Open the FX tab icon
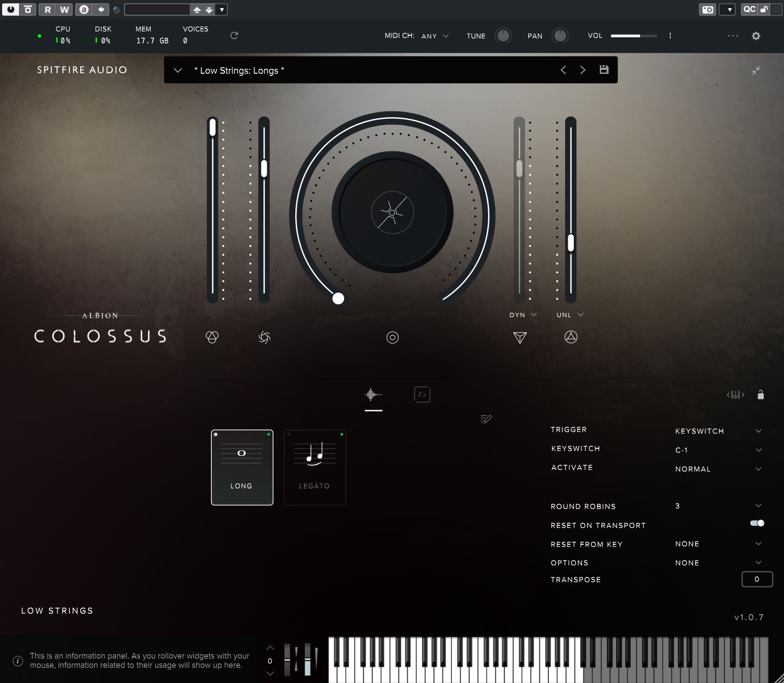784x683 pixels. tap(422, 395)
